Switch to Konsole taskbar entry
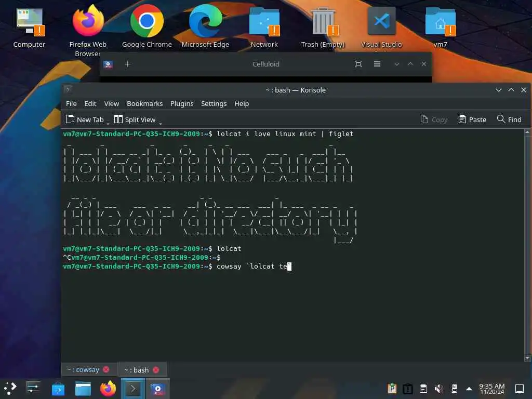532x399 pixels. (x=133, y=389)
